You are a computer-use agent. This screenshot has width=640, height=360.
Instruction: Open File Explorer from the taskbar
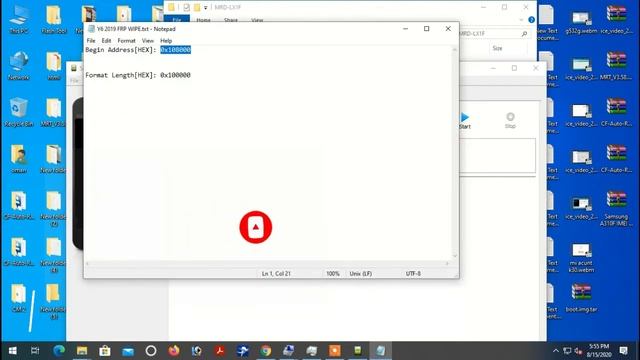point(82,351)
